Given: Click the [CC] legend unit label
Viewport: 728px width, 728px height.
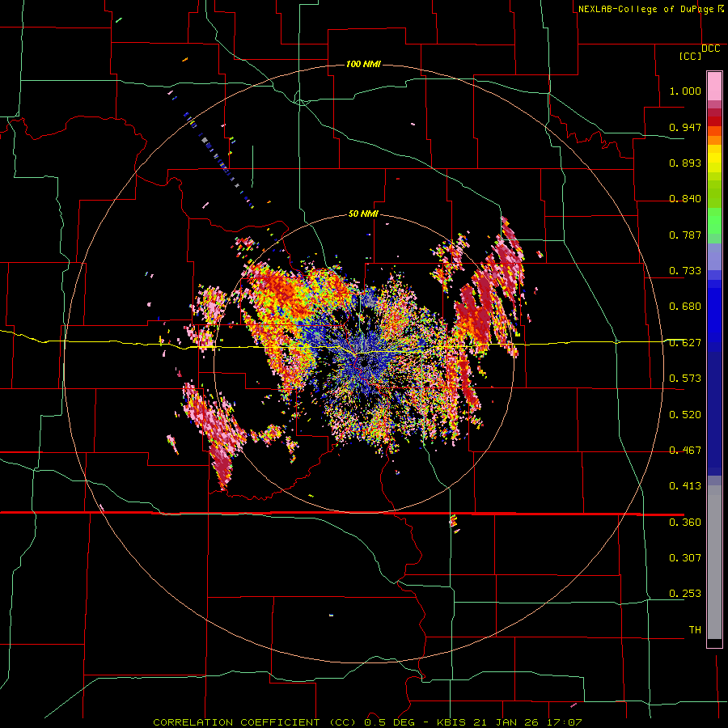Looking at the screenshot, I should 691,56.
